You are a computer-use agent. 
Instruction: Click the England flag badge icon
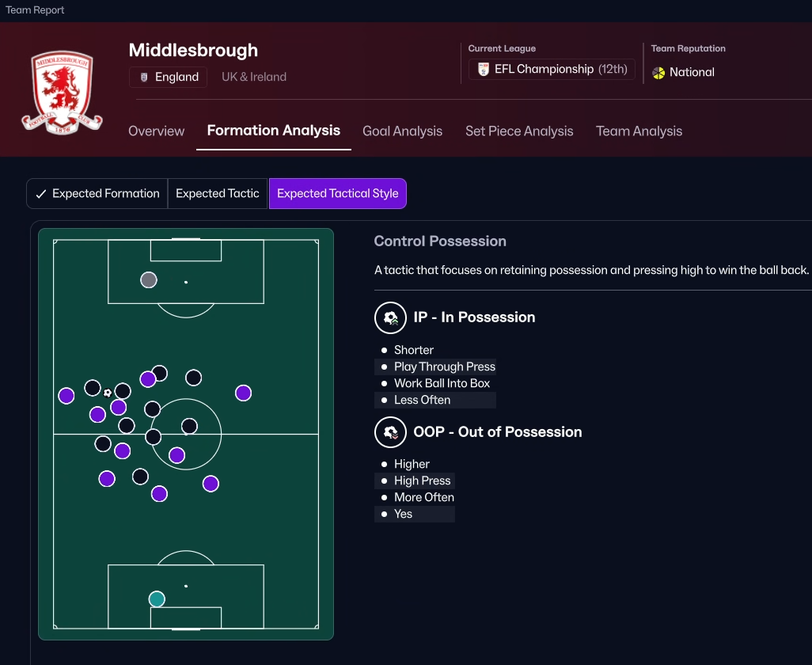(144, 78)
